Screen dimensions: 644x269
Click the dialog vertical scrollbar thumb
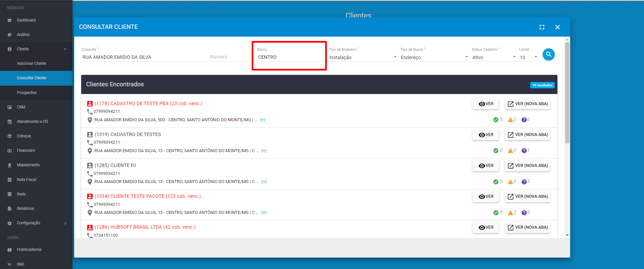[x=567, y=93]
